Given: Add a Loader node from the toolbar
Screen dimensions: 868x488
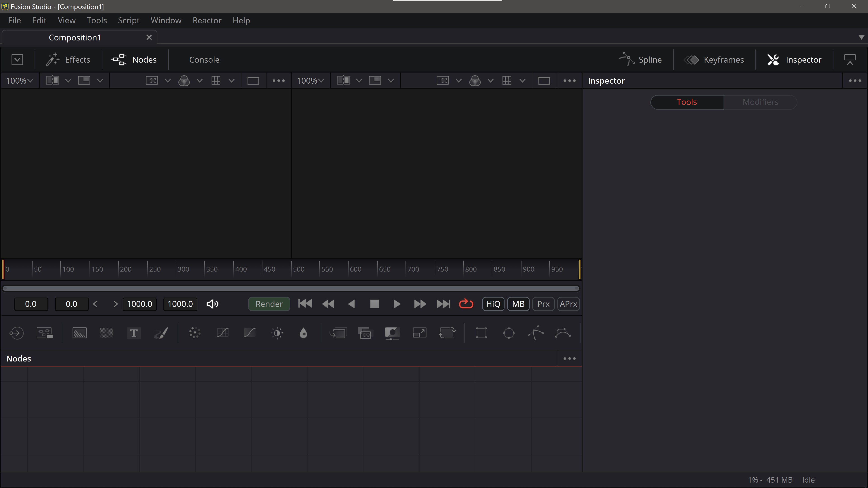Looking at the screenshot, I should pyautogui.click(x=16, y=333).
